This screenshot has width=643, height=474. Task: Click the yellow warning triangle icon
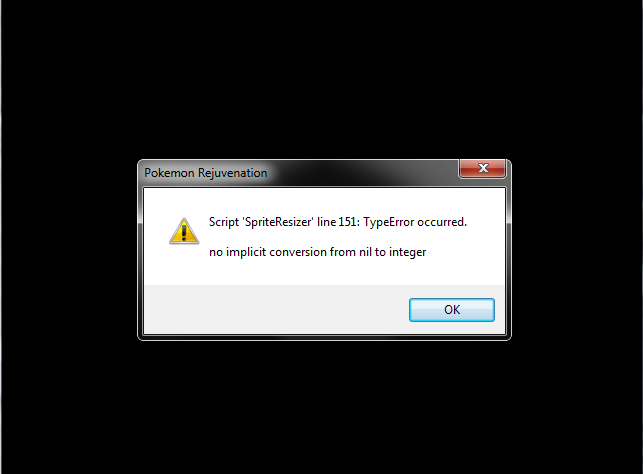[184, 231]
